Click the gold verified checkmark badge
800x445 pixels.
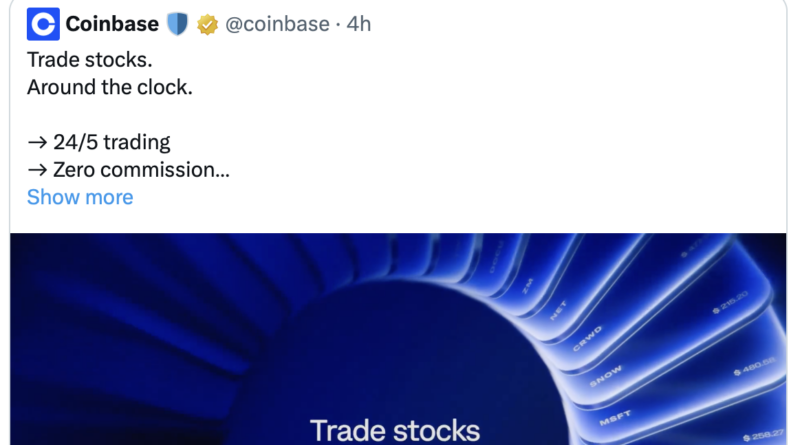(x=207, y=24)
